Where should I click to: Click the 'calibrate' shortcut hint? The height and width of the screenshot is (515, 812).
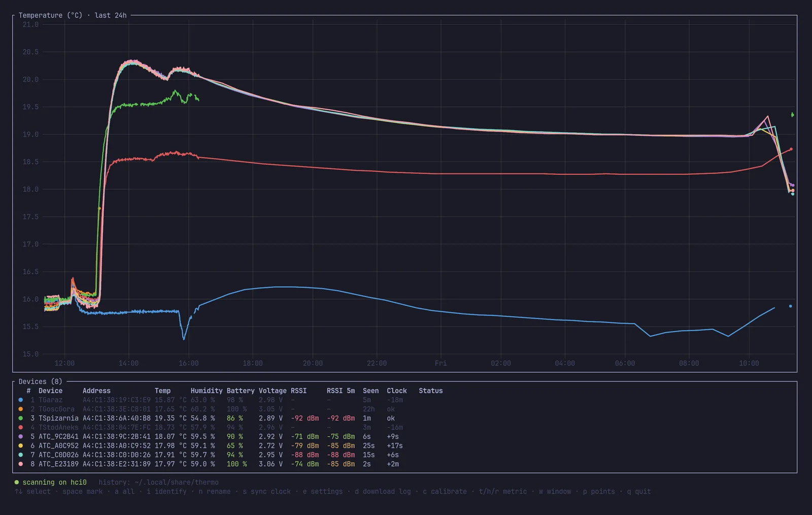(445, 491)
